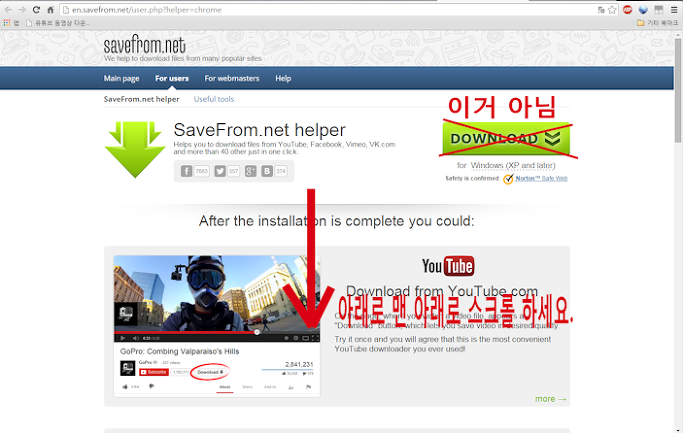Share via the VK (B) icon
Viewport: 683px width, 433px height.
click(x=267, y=171)
